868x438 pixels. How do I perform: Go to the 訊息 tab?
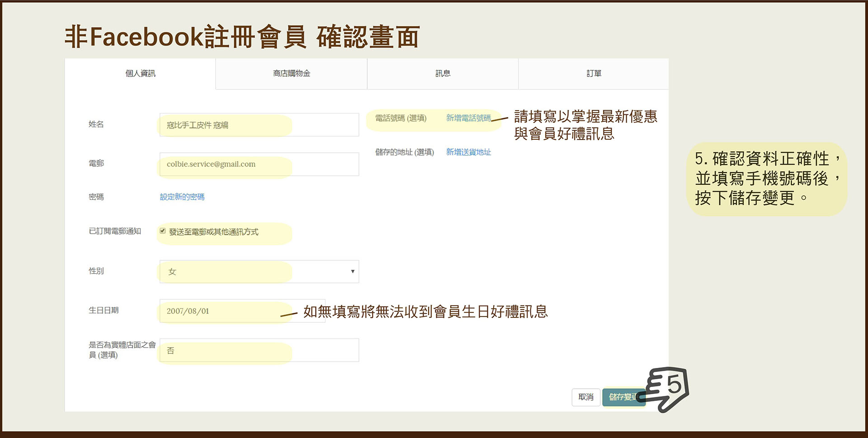tap(443, 74)
